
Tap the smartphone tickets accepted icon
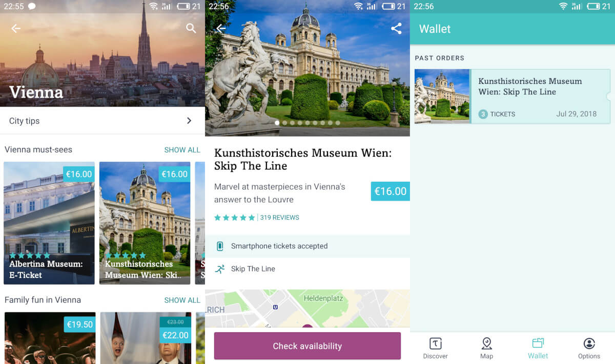pos(220,246)
